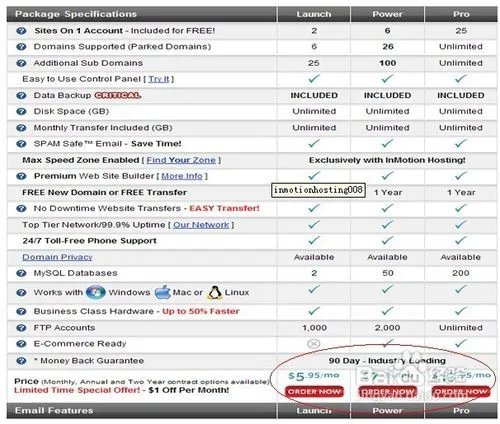Click '100' Additional Sub Domains value for Power
The height and width of the screenshot is (424, 500).
point(388,63)
